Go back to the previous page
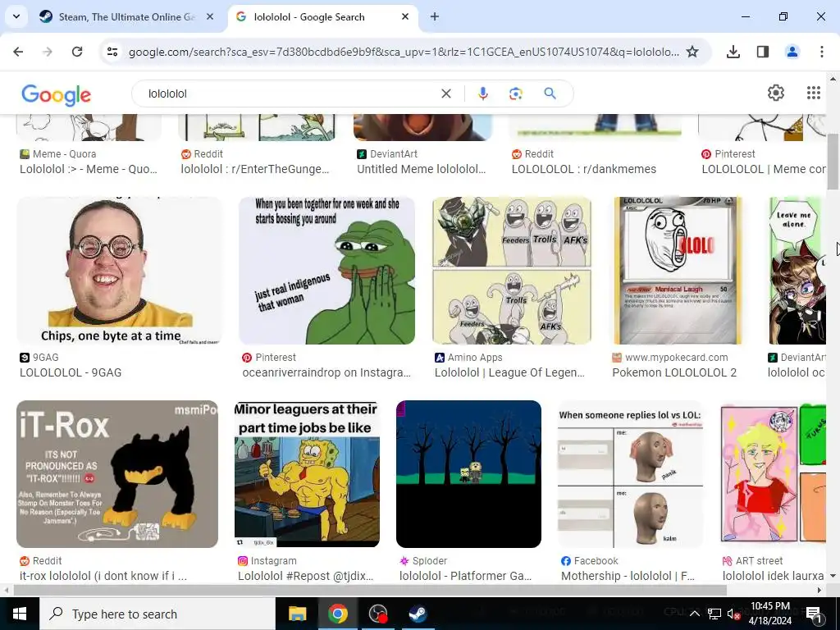 [18, 52]
